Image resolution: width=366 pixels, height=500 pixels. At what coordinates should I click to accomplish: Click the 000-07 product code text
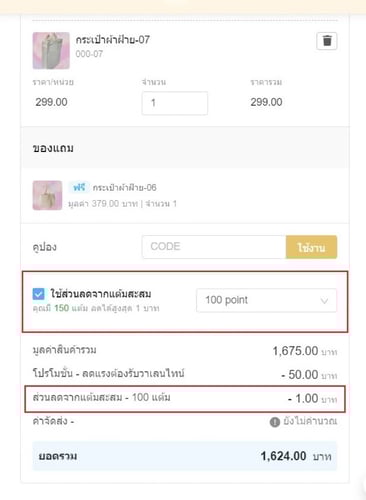coord(89,54)
